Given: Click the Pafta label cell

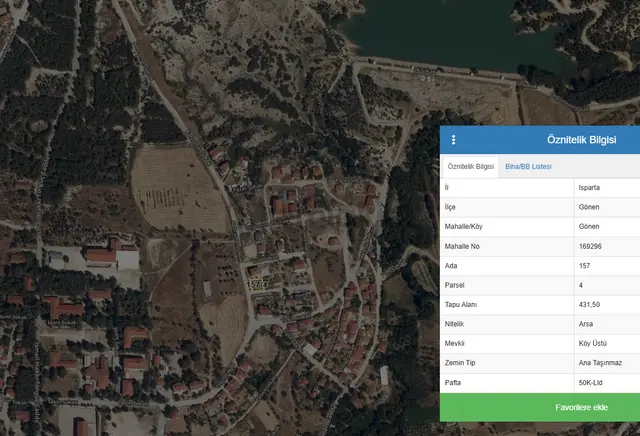Looking at the screenshot, I should (507, 383).
